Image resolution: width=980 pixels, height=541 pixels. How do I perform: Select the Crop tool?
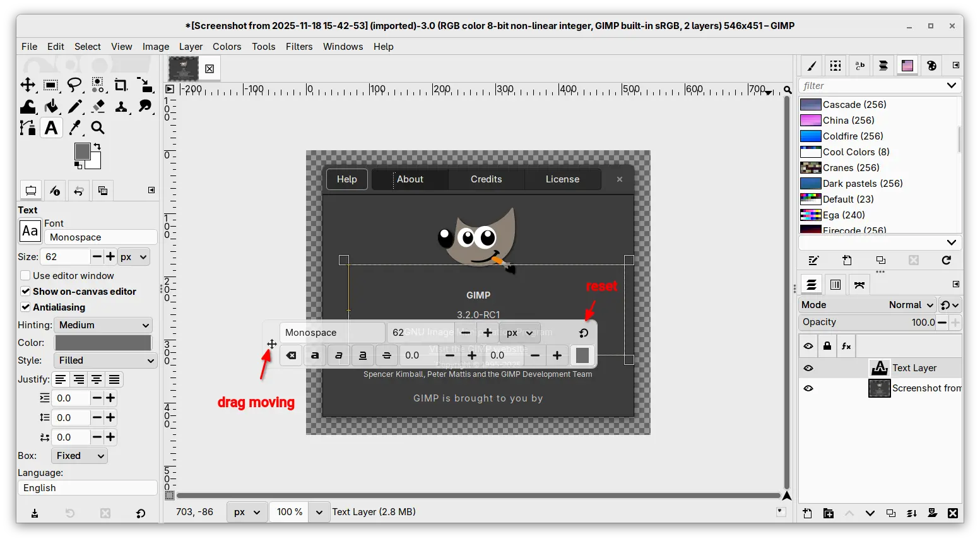pyautogui.click(x=121, y=85)
